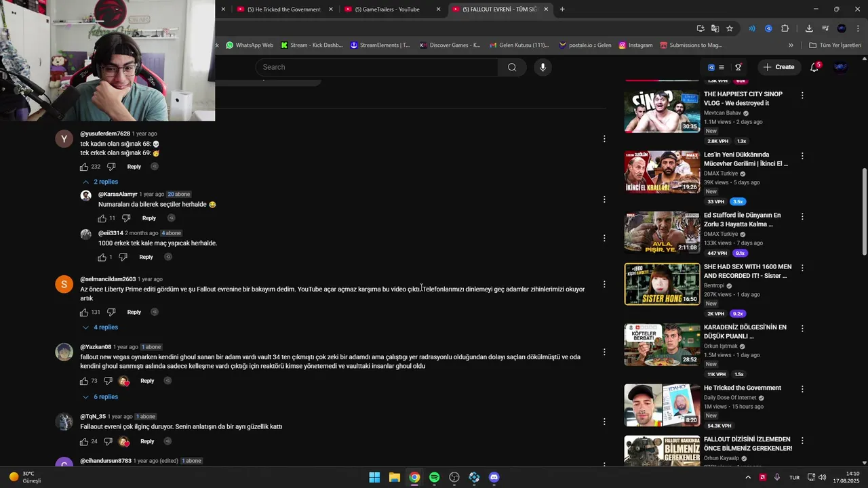
Task: Open Stream - Kick Dashboard bookmark
Action: coord(311,45)
